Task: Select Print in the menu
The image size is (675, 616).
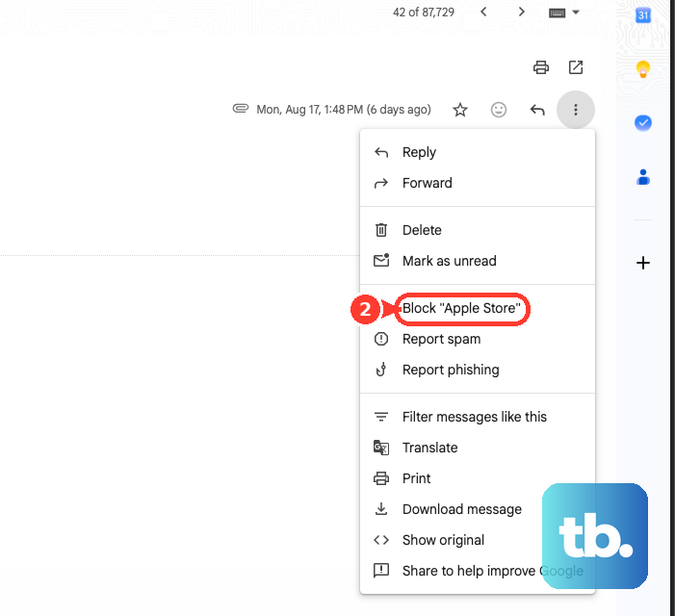Action: click(x=478, y=478)
